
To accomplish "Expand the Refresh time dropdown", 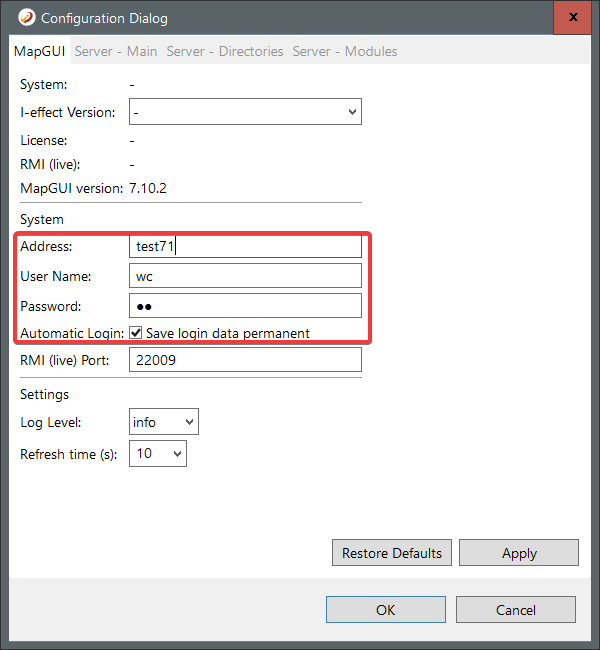I will pyautogui.click(x=158, y=454).
